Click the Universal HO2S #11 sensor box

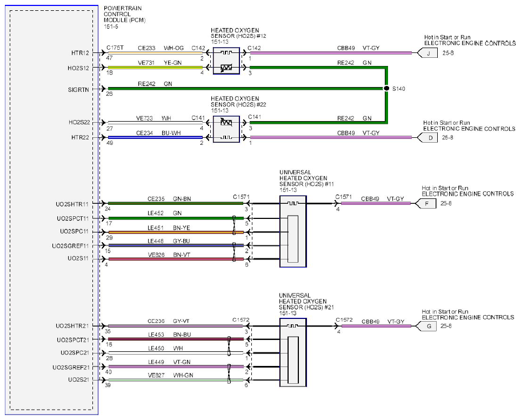point(293,231)
